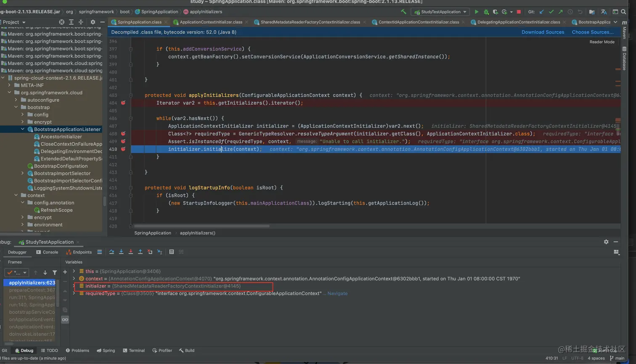Add a new watch with the plus icon
Image resolution: width=636 pixels, height=364 pixels.
(x=65, y=272)
